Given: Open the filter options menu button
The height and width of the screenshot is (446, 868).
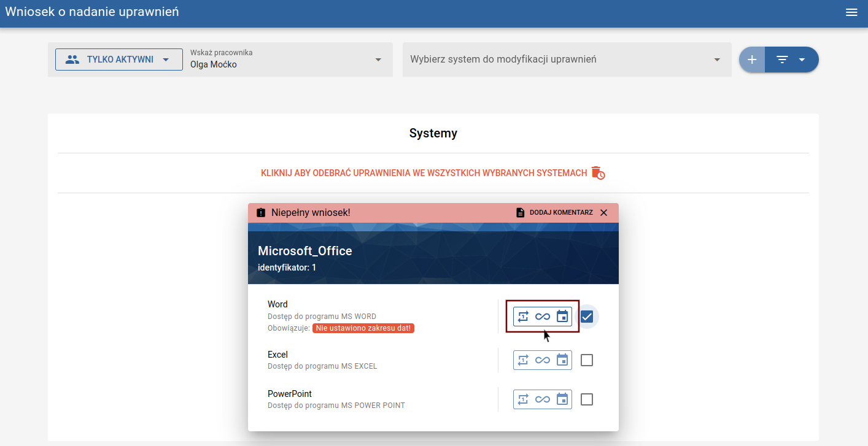Looking at the screenshot, I should click(x=791, y=60).
